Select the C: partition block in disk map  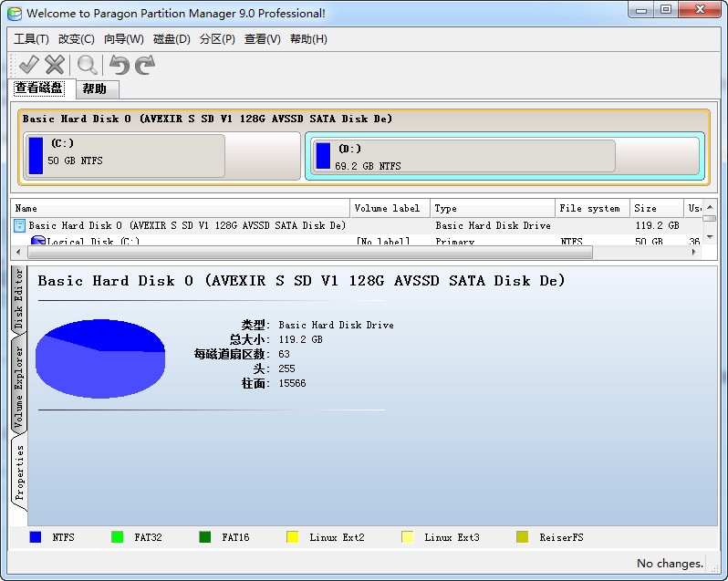pyautogui.click(x=162, y=156)
